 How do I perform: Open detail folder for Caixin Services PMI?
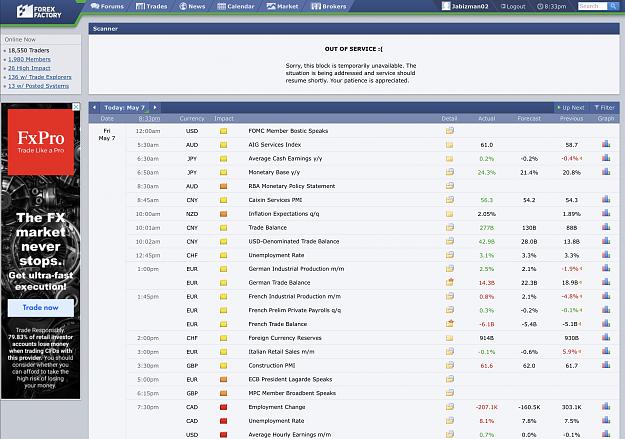(x=450, y=200)
